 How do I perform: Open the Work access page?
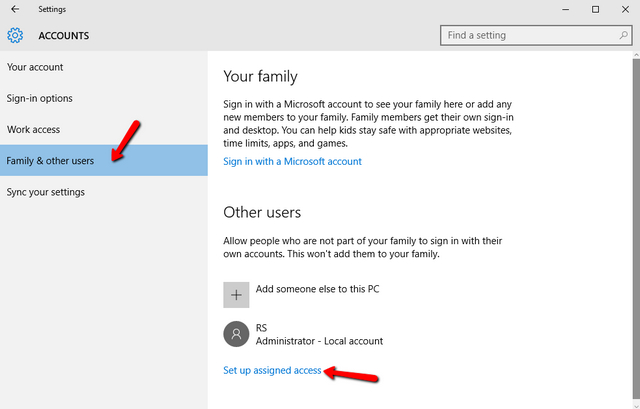point(34,129)
